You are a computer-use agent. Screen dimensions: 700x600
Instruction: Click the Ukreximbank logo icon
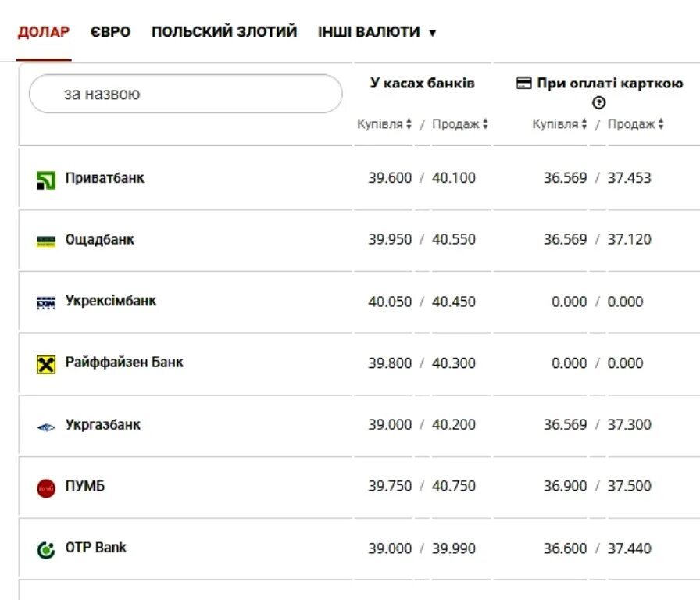(46, 302)
